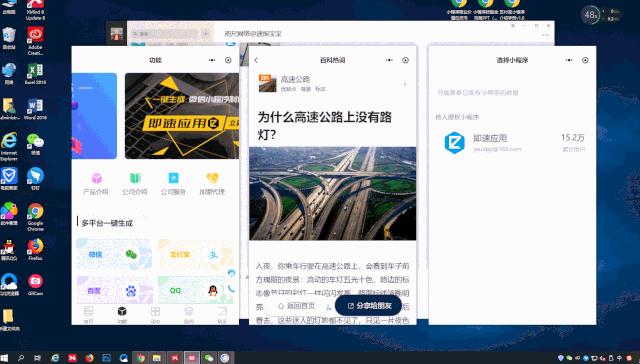640x364 pixels.
Task: Open the grid-icon bottom tab in 功能 window
Action: click(x=155, y=315)
